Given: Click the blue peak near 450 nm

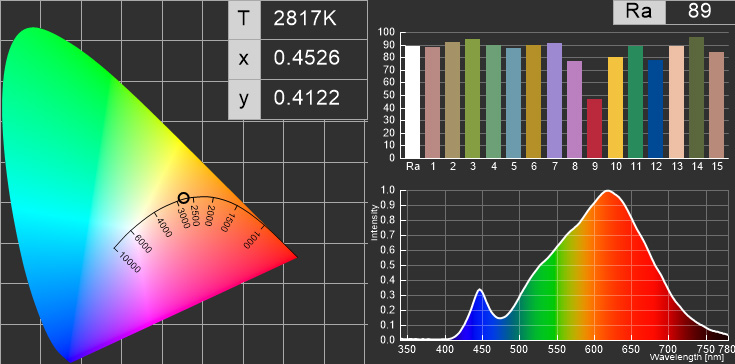Looking at the screenshot, I should click(480, 290).
